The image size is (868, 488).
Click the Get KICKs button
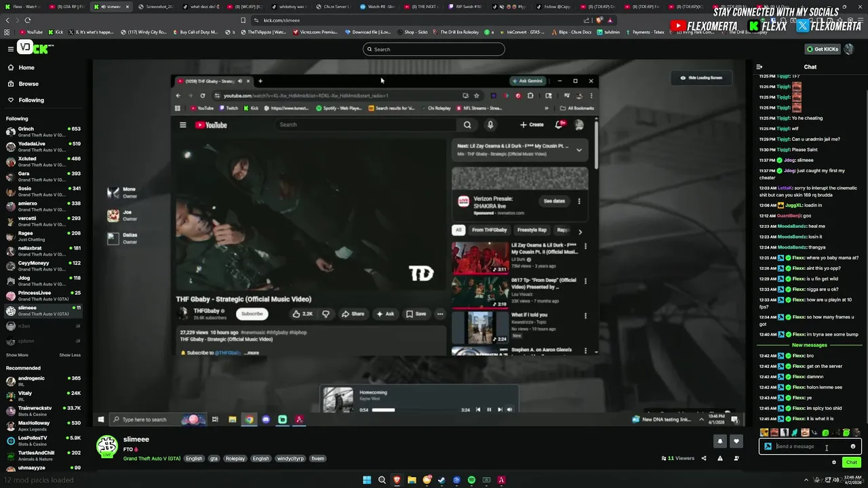[822, 49]
